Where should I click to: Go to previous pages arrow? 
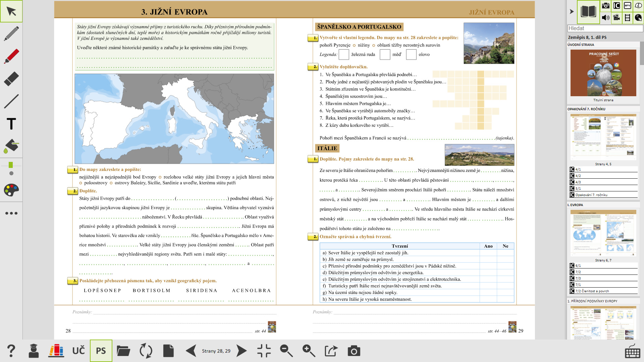click(191, 351)
